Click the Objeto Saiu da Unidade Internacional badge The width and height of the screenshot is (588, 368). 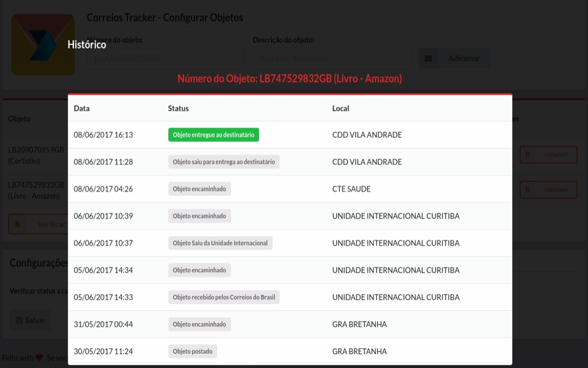point(220,243)
